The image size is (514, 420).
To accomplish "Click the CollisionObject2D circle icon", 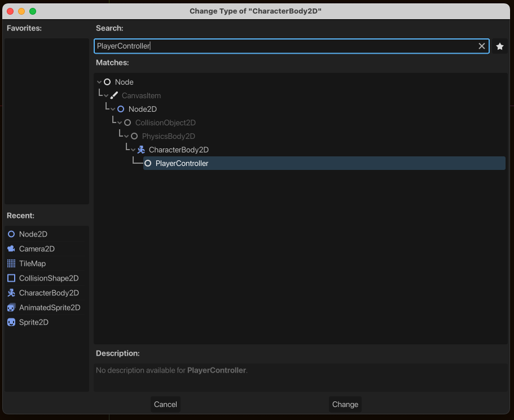I will point(128,123).
